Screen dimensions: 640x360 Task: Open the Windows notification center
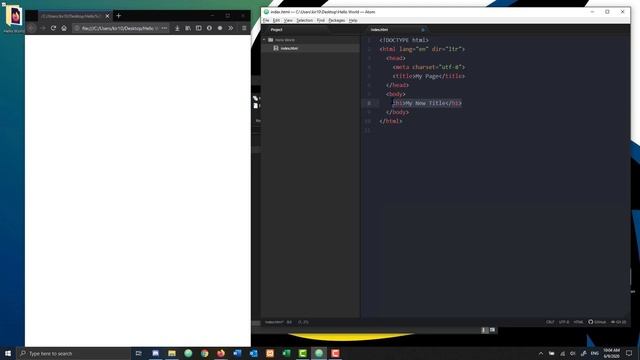[629, 353]
